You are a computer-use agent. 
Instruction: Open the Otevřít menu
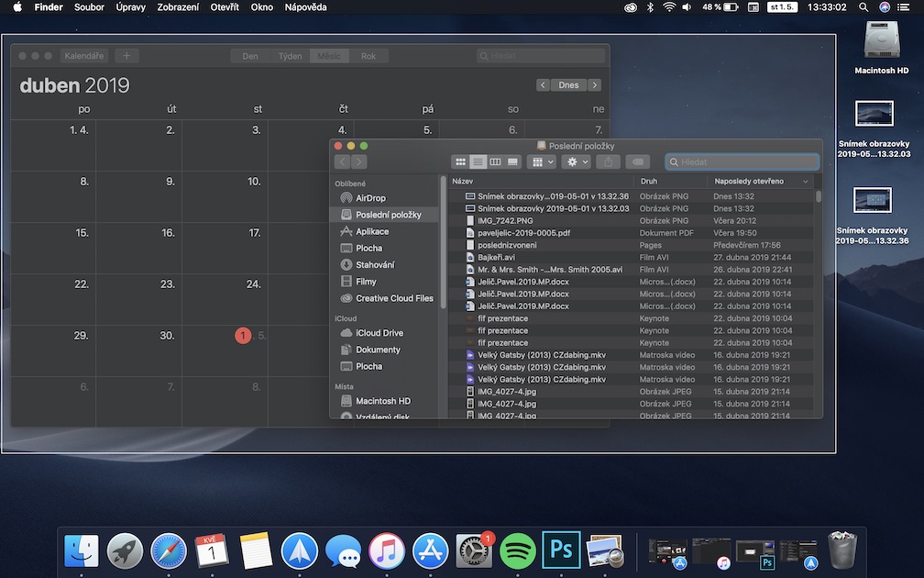tap(225, 7)
